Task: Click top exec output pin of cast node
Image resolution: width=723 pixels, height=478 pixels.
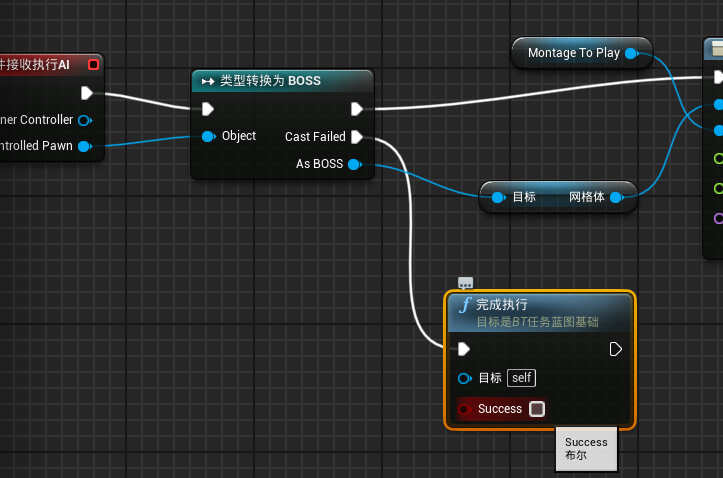Action: (357, 109)
